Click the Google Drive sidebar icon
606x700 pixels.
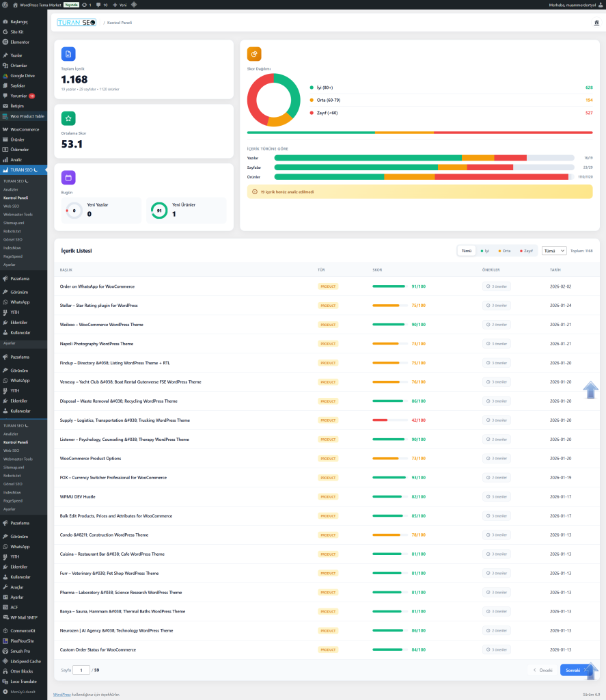[5, 76]
